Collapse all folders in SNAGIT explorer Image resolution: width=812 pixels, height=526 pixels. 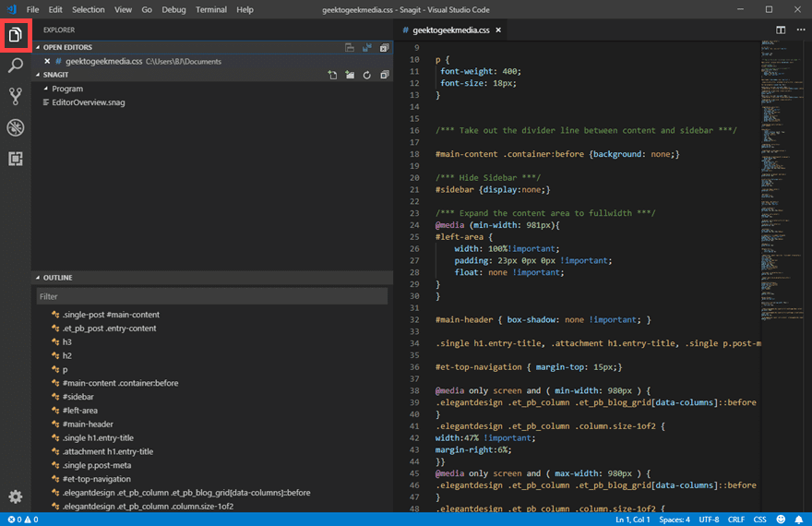pos(384,75)
